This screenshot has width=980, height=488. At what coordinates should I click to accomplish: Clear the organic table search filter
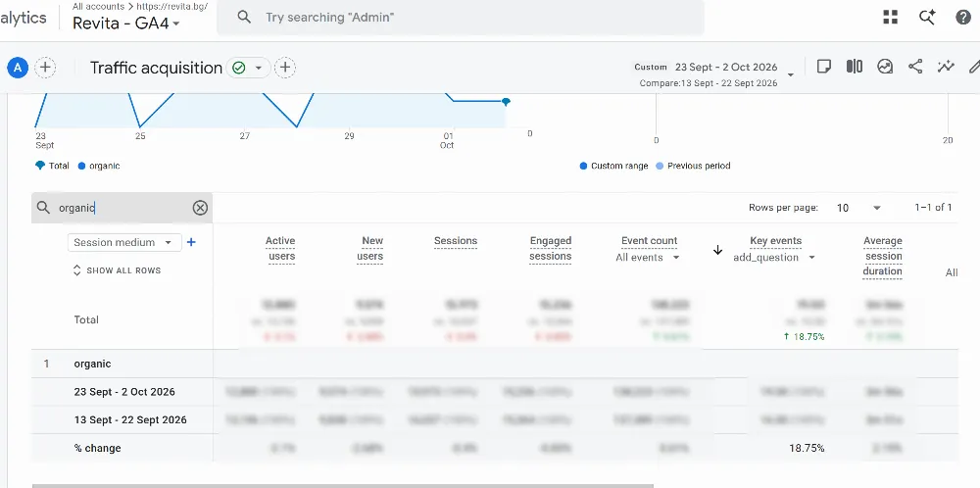[200, 208]
